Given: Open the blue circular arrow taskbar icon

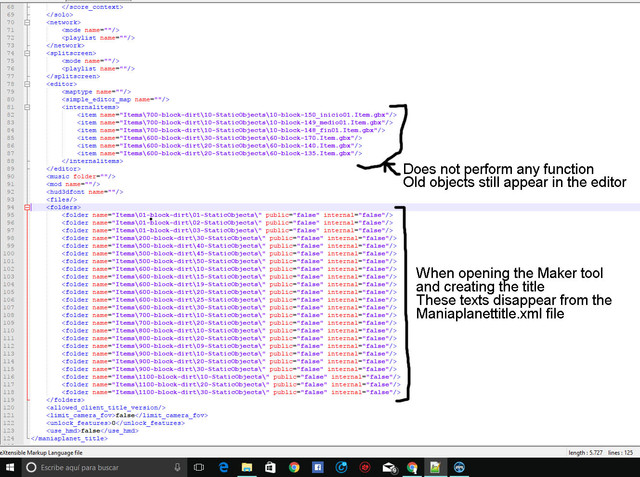Looking at the screenshot, I should click(x=341, y=467).
